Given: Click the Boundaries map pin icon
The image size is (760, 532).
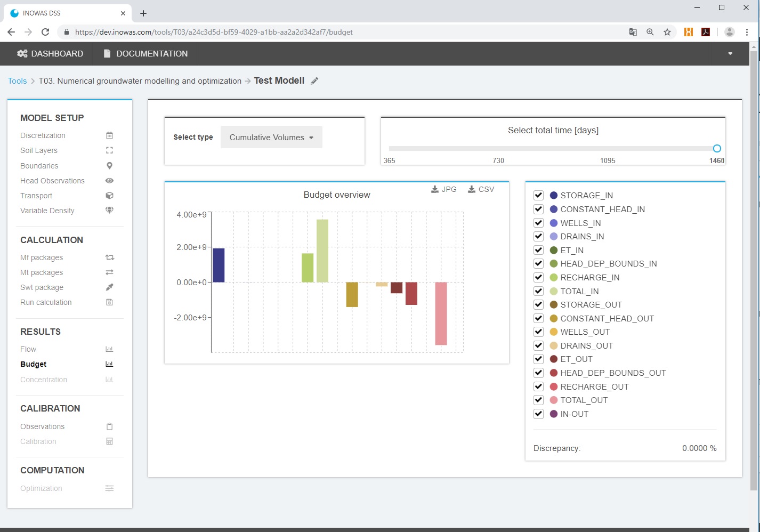Looking at the screenshot, I should coord(109,166).
